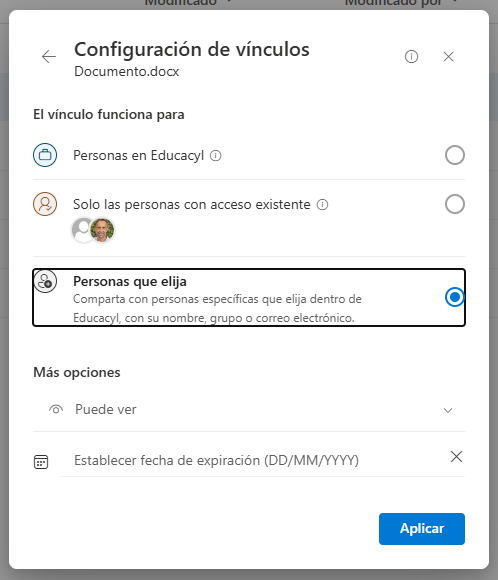498x580 pixels.
Task: Click the Personas que elija person icon
Action: pos(45,281)
